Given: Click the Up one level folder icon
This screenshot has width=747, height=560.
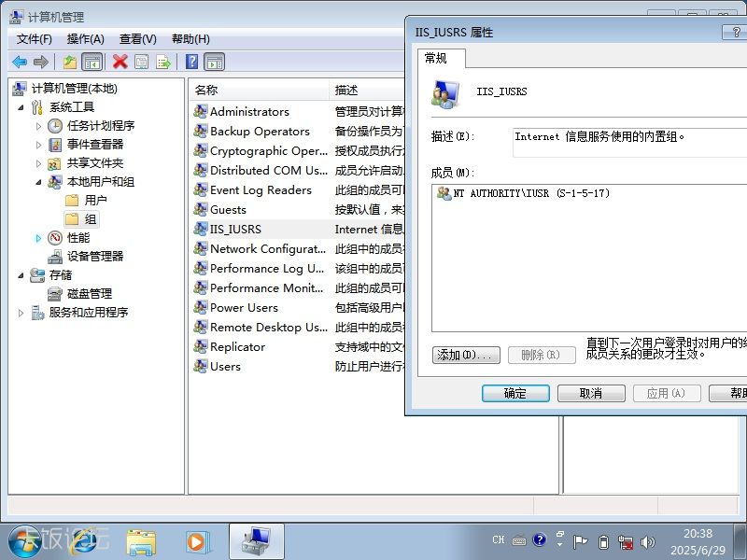Looking at the screenshot, I should coord(69,62).
